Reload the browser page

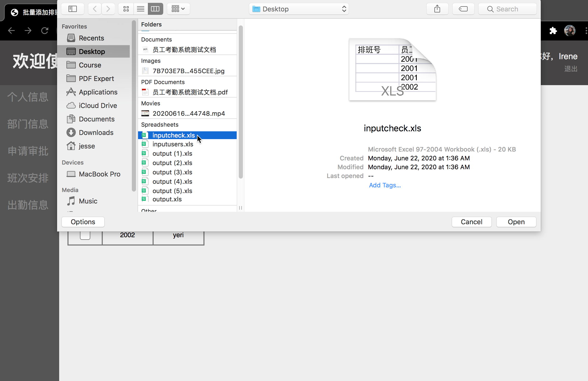click(45, 31)
